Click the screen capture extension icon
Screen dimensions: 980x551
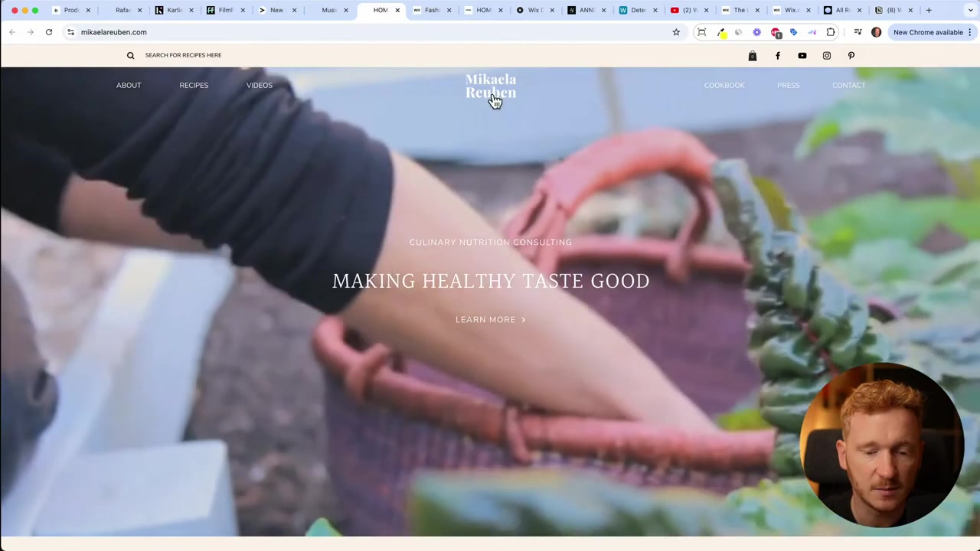click(701, 32)
